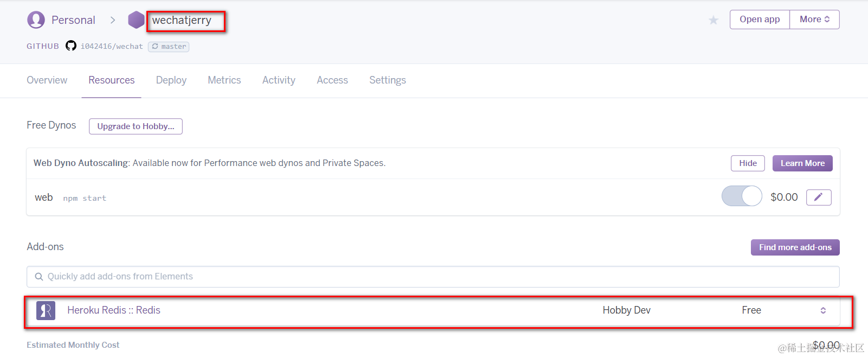Select the Resources tab
The width and height of the screenshot is (868, 357).
point(112,80)
